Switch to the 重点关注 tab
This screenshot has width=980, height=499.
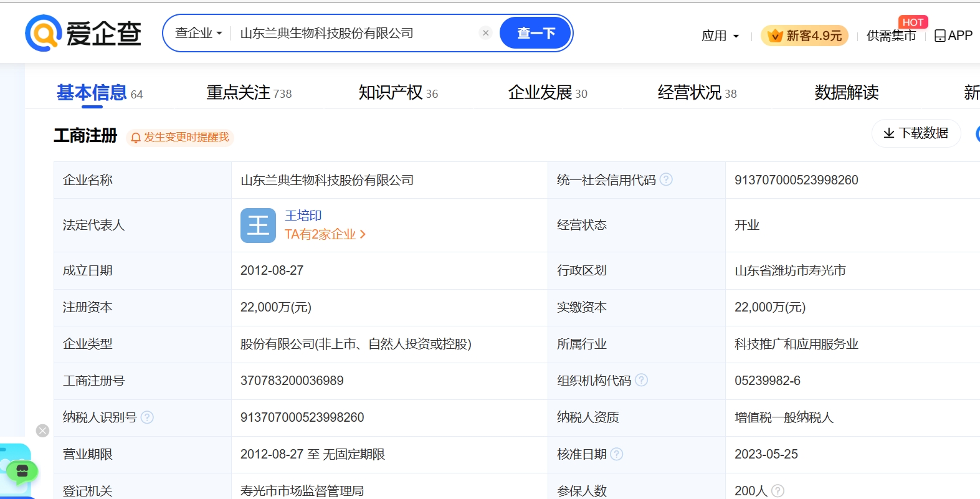click(249, 93)
